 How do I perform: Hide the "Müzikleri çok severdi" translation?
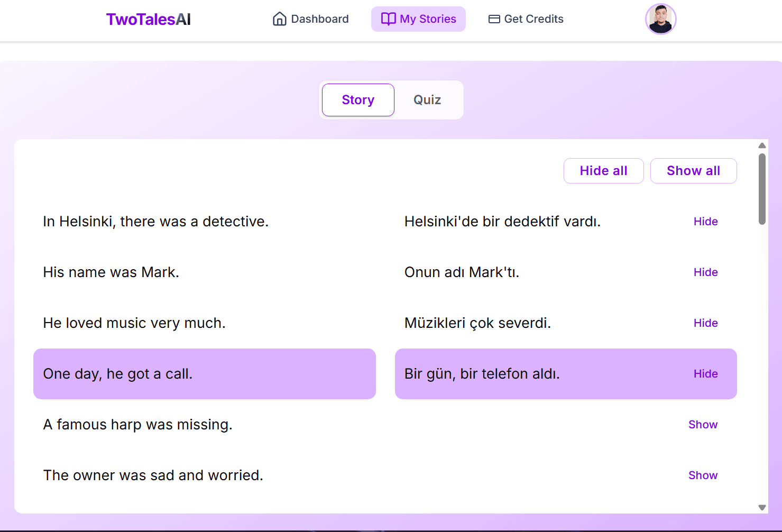tap(705, 323)
